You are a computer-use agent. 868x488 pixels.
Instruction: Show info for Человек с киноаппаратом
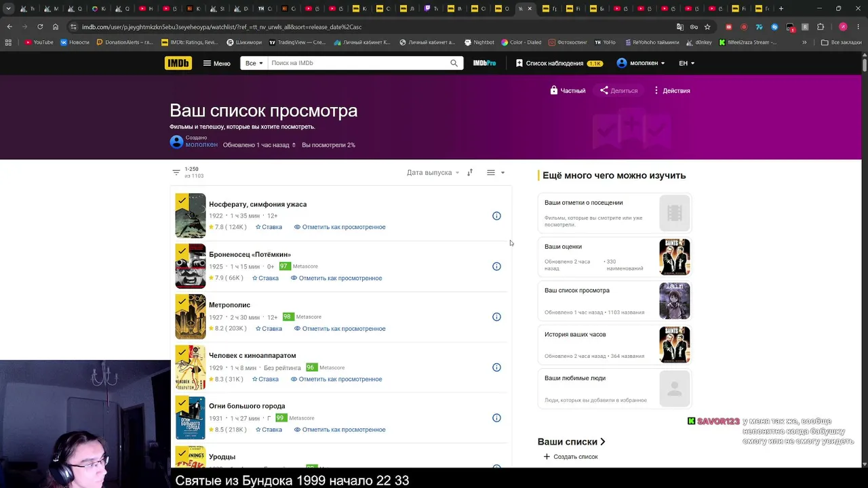496,367
